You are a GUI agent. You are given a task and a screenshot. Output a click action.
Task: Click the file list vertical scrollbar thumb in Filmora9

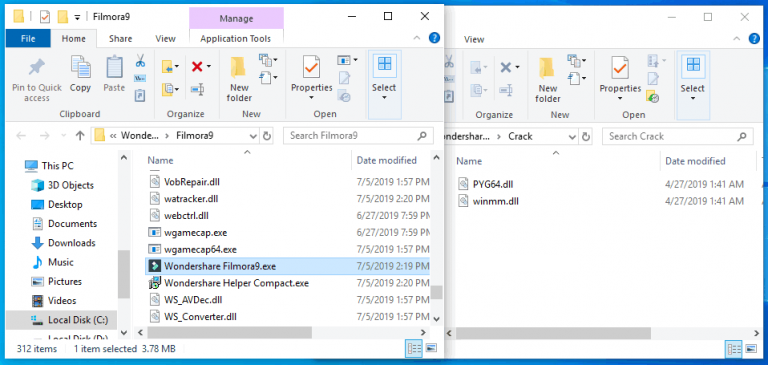(436, 292)
